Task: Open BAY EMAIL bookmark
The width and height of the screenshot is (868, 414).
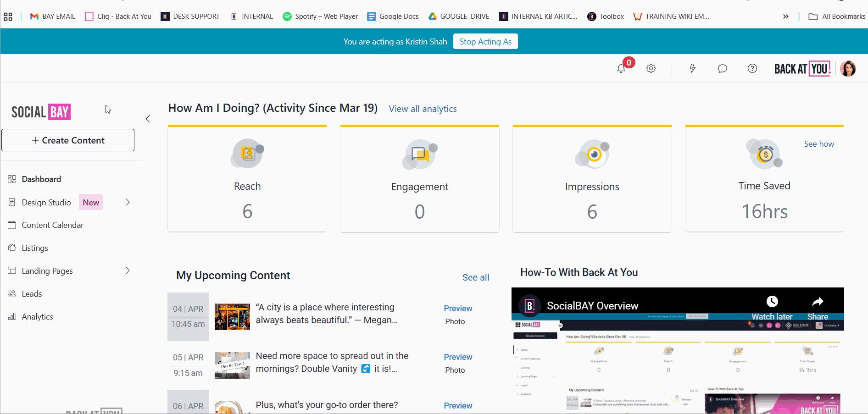Action: point(52,17)
